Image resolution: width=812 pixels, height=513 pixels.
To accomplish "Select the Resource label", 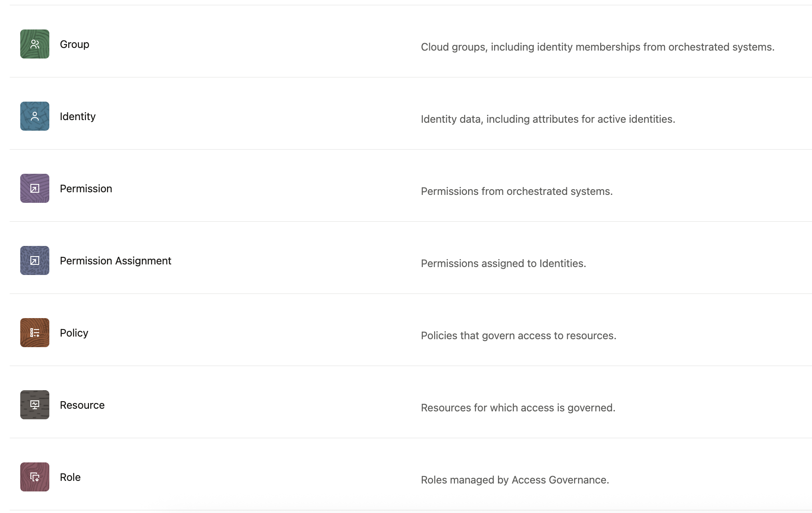I will [82, 405].
